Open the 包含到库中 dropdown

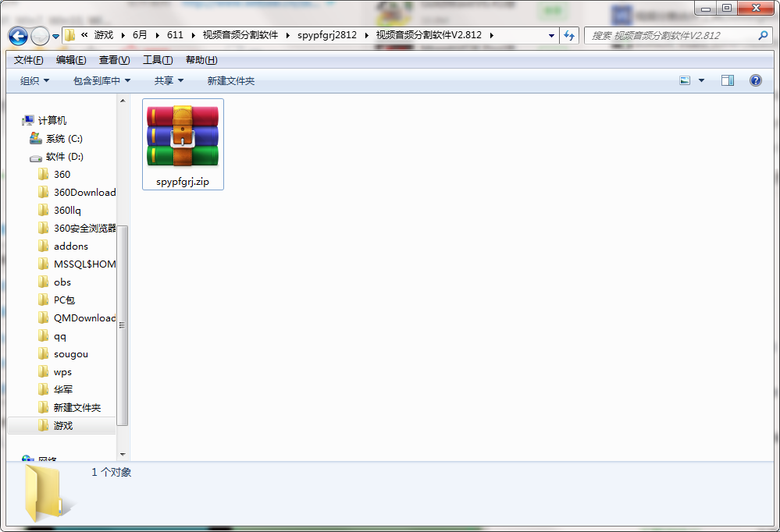click(x=102, y=80)
